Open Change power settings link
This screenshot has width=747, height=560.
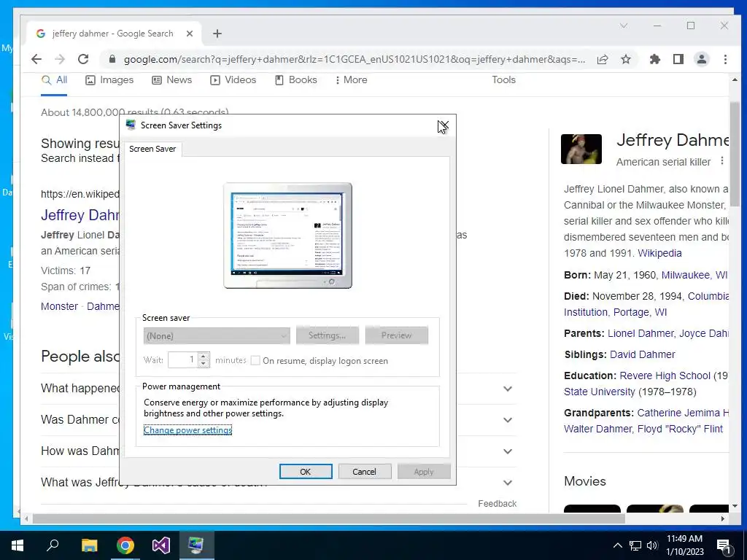click(187, 430)
